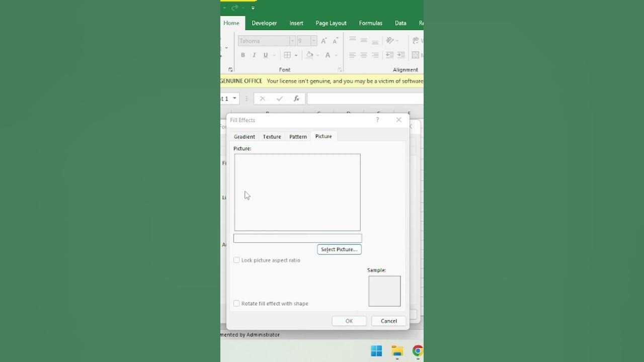Screen dimensions: 644x362
Task: Dismiss dialog with Cancel button
Action: tap(389, 321)
